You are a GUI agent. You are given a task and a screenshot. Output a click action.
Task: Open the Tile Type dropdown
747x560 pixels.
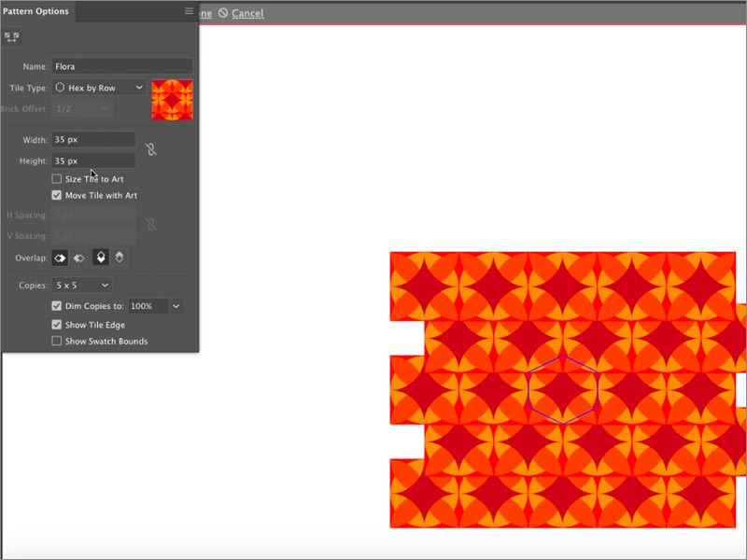click(98, 88)
